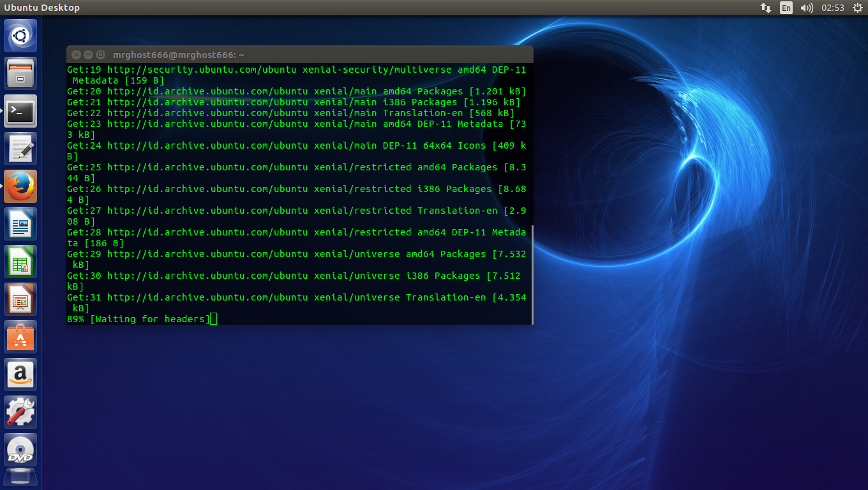The height and width of the screenshot is (490, 868).
Task: Launch LibreOffice Calc spreadsheet
Action: [x=20, y=262]
